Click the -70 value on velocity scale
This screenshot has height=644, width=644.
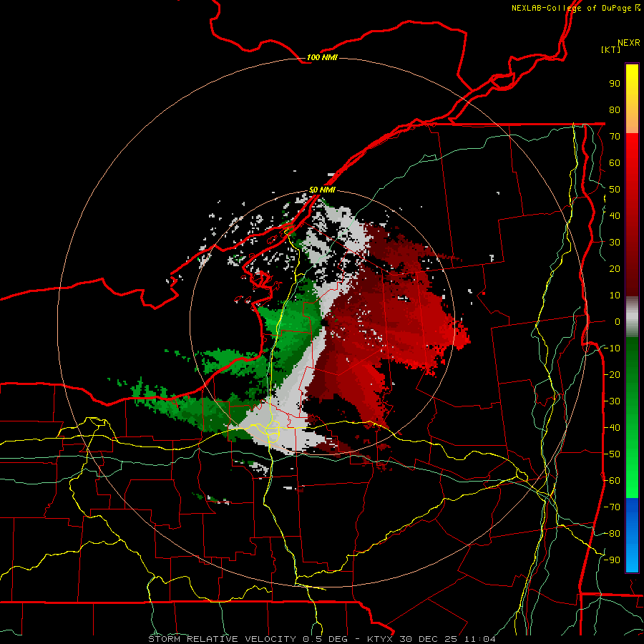612,507
